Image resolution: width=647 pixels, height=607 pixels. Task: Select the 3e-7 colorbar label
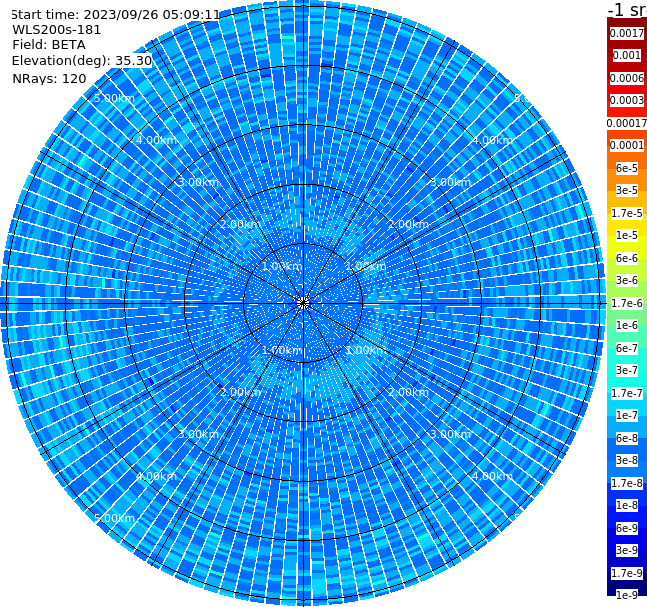[627, 370]
